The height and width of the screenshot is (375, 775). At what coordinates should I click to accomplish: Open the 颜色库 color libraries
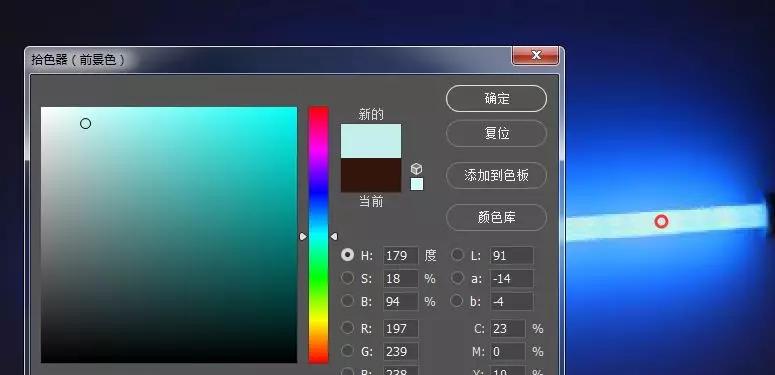pos(496,217)
